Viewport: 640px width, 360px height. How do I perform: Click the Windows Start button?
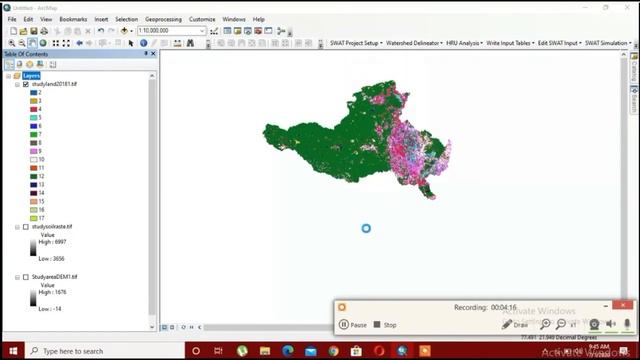(13, 351)
